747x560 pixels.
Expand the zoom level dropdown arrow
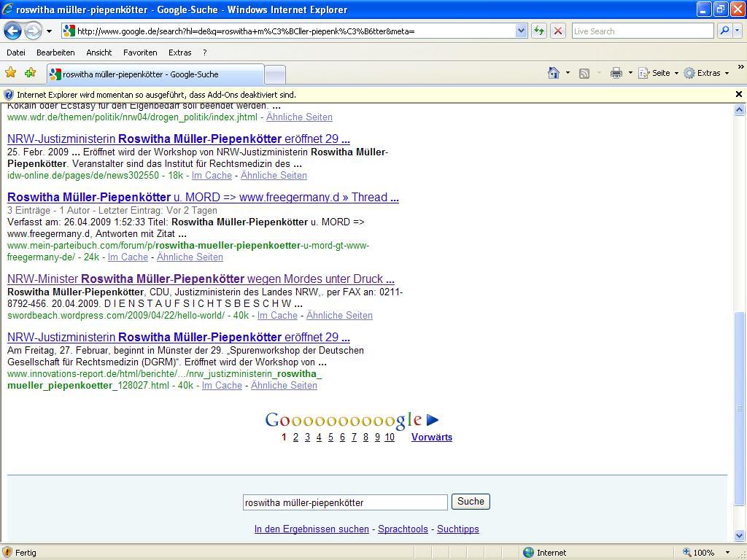727,553
